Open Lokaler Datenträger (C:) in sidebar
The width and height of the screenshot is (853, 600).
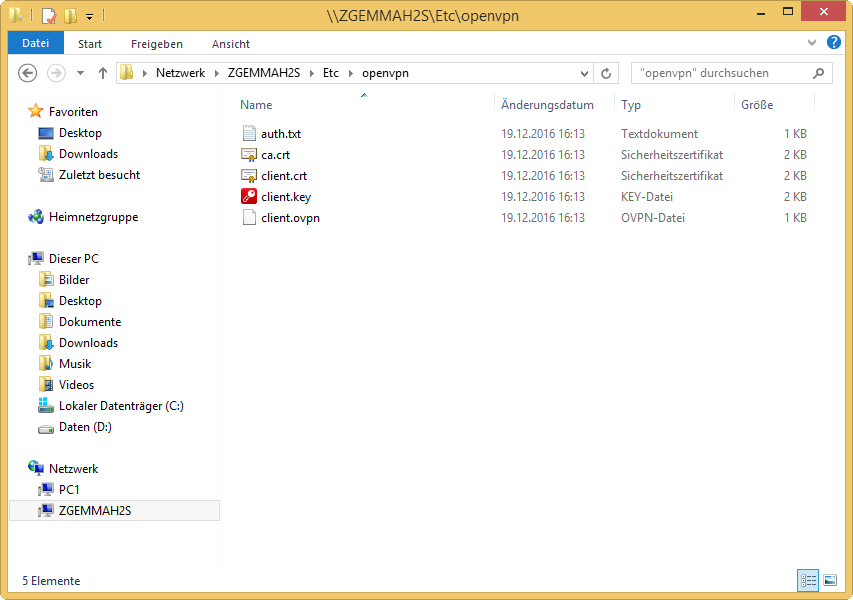(120, 406)
